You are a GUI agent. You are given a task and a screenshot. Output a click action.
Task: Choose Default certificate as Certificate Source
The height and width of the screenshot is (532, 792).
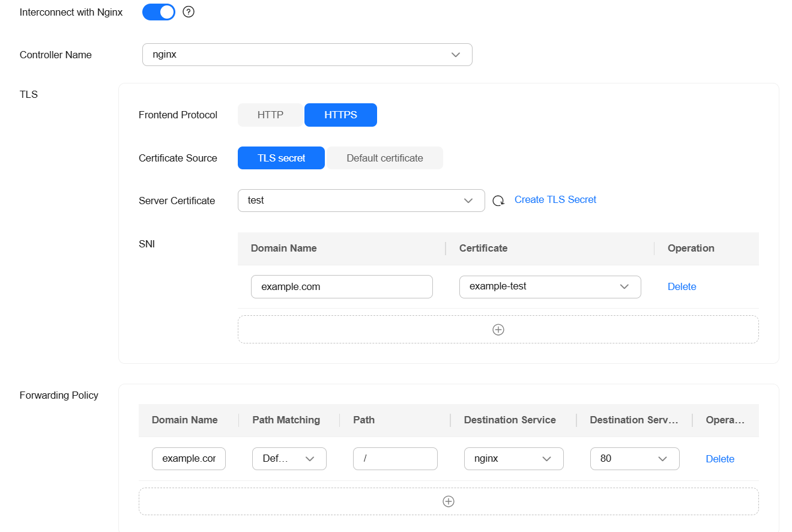point(384,159)
